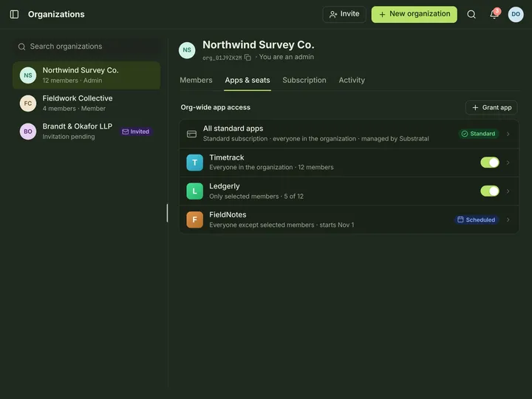The height and width of the screenshot is (399, 532).
Task: Click Ledgerly app icon
Action: pos(195,191)
